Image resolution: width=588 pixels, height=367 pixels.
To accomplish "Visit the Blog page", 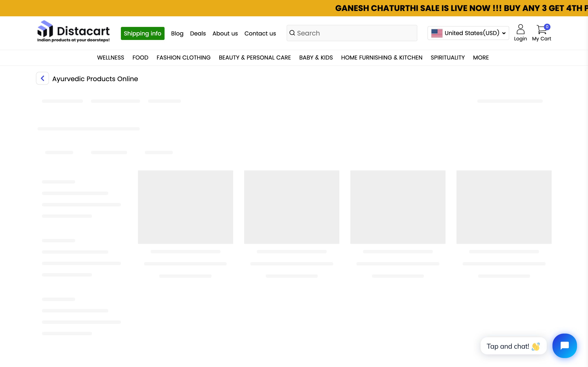I will (x=177, y=33).
